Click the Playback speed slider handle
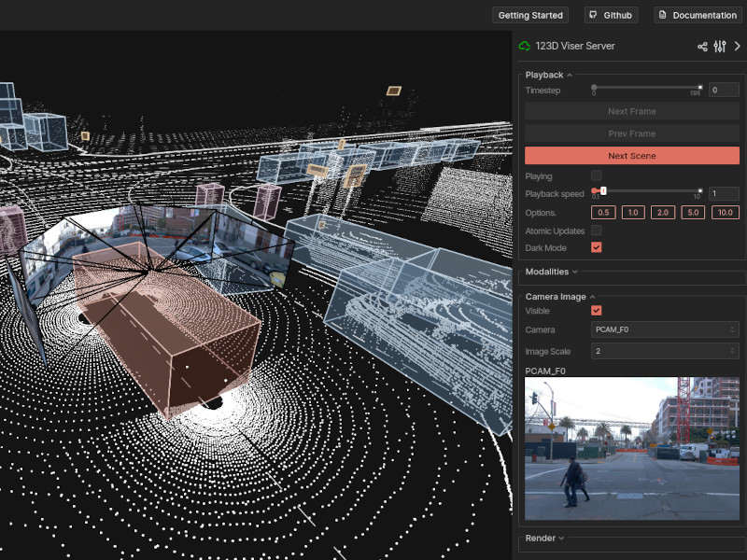 [x=603, y=191]
